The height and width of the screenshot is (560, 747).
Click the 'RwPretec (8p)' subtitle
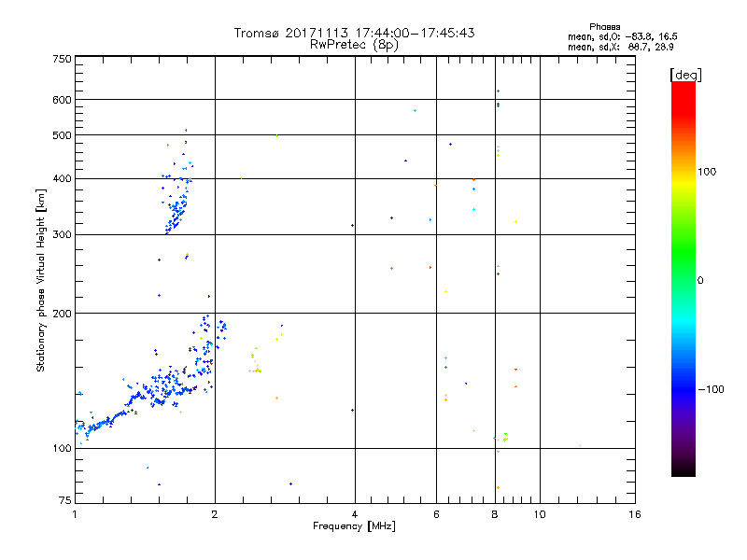click(354, 45)
